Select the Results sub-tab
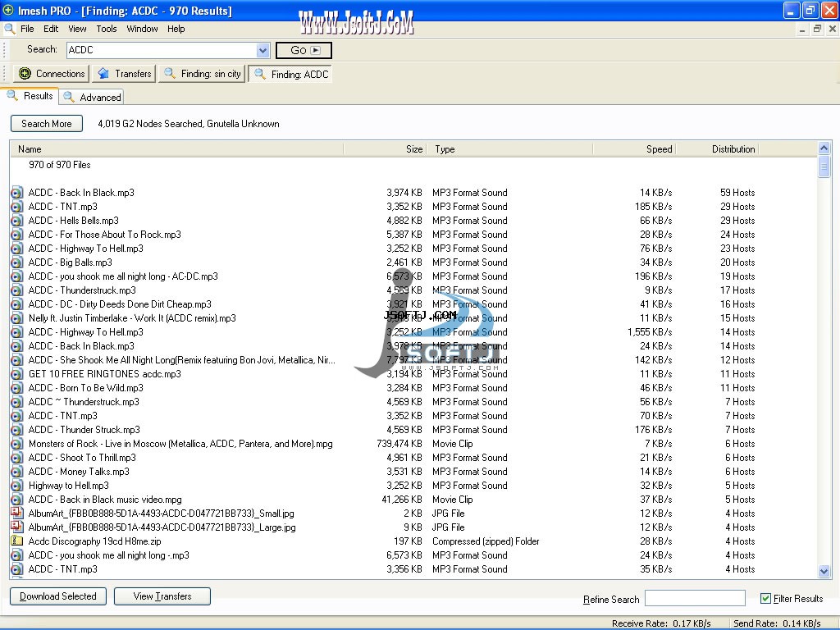840x630 pixels. (30, 96)
